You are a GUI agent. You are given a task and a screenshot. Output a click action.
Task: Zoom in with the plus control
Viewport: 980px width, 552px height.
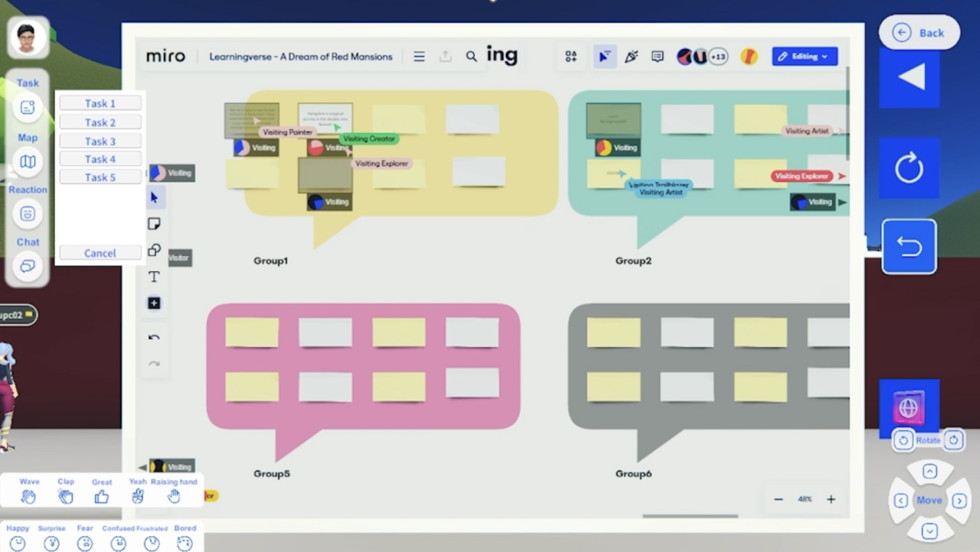(831, 499)
